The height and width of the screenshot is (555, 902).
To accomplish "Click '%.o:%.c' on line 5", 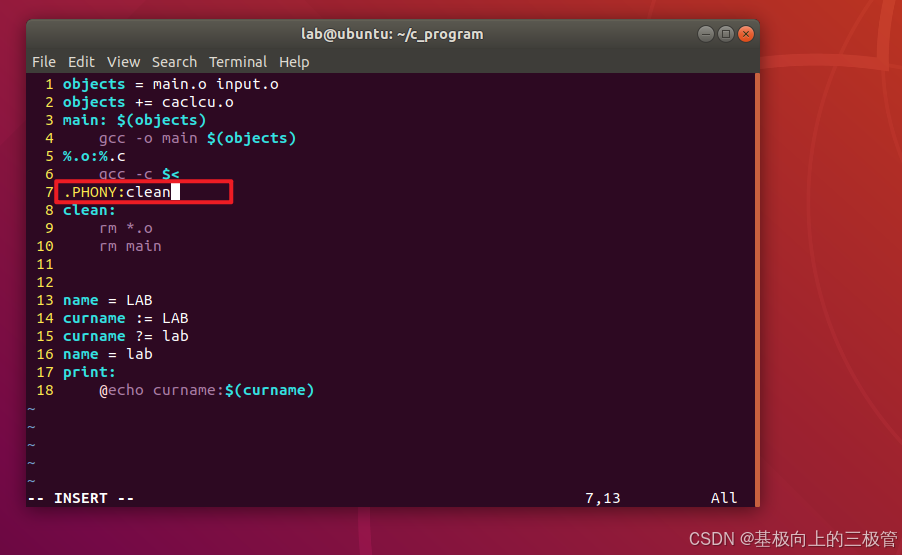I will pyautogui.click(x=94, y=156).
